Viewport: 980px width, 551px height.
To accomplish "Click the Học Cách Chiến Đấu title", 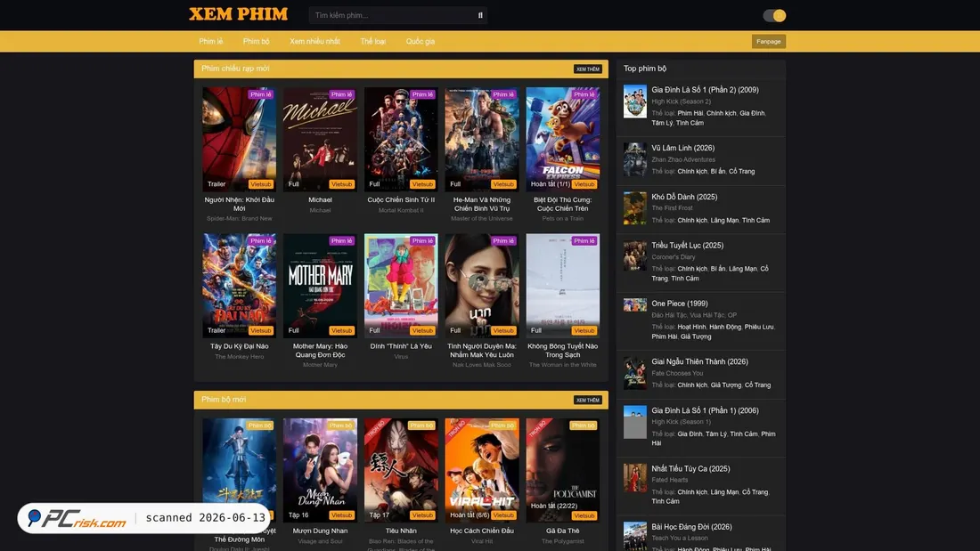I will point(482,531).
